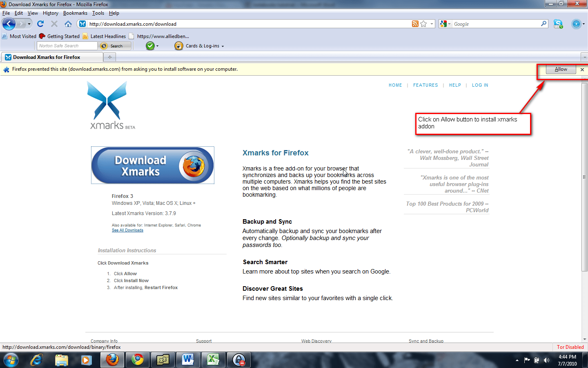Image resolution: width=588 pixels, height=368 pixels.
Task: Expand the Norton checkmark dropdown arrow
Action: click(x=157, y=46)
